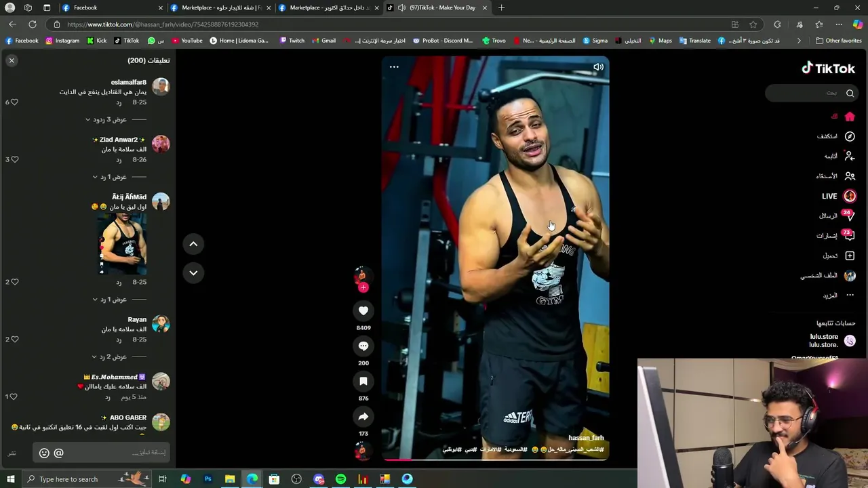Viewport: 868px width, 488px height.
Task: Switch to the Facebook browser tab
Action: [113, 7]
